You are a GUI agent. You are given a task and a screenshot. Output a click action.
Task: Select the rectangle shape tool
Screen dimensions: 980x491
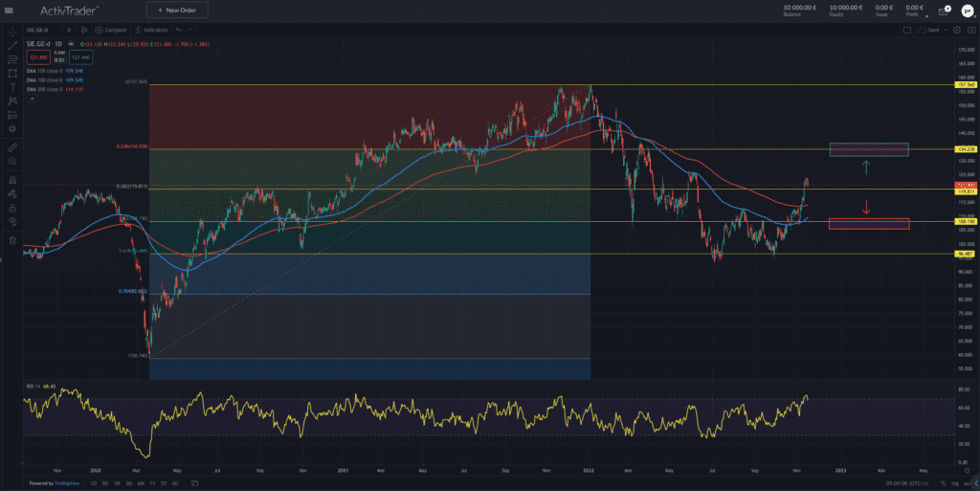coord(12,73)
